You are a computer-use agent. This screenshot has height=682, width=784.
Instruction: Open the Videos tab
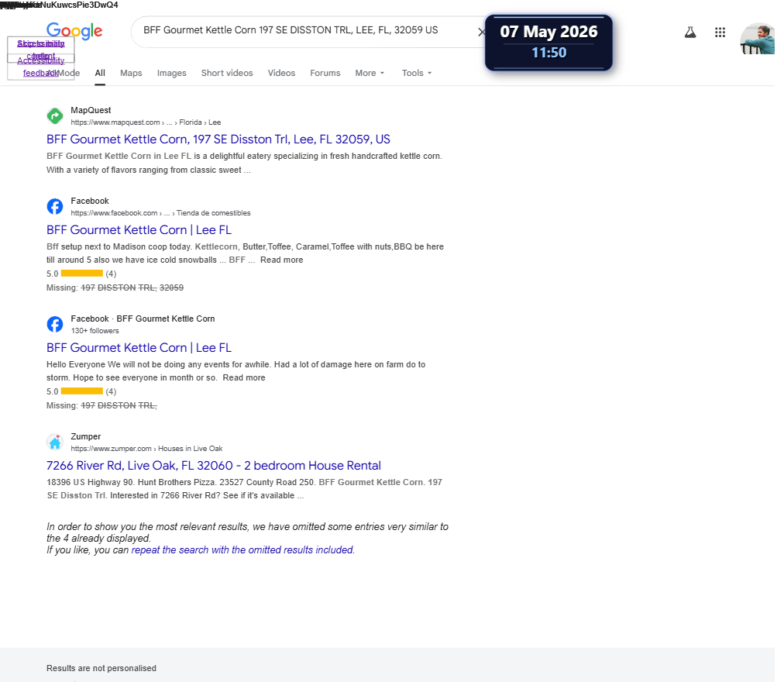(281, 73)
